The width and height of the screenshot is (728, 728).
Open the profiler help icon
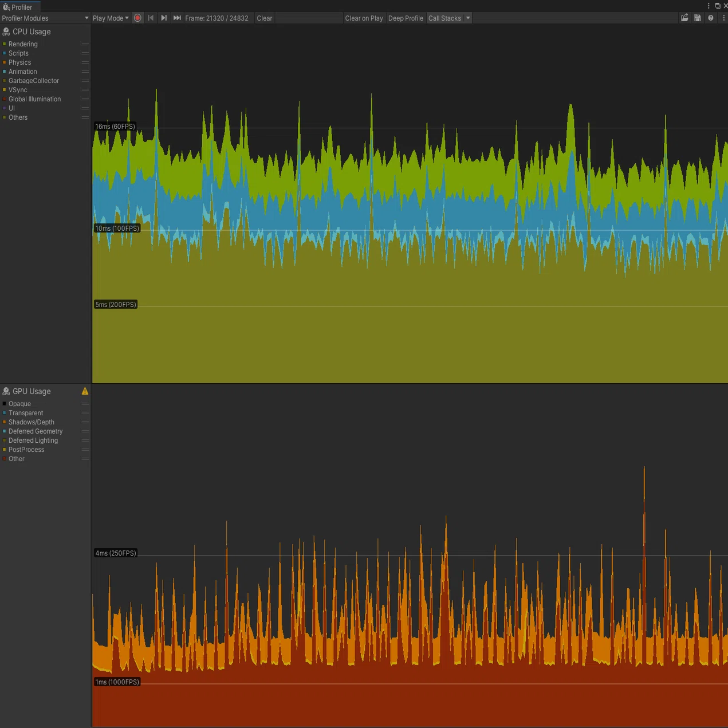(711, 18)
